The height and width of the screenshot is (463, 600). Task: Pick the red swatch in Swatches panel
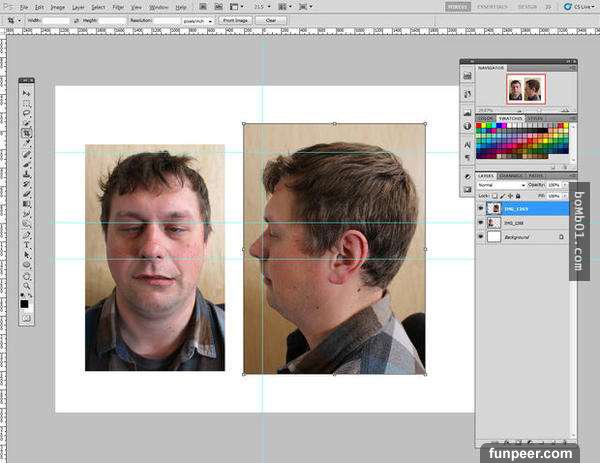tap(480, 126)
